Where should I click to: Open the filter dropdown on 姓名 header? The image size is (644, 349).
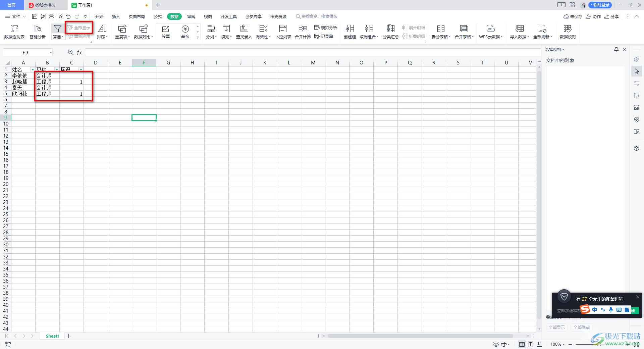click(x=33, y=69)
